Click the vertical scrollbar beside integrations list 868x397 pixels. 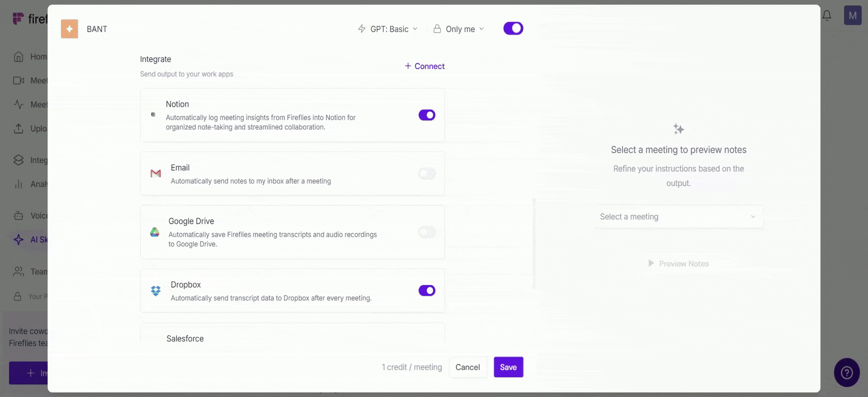click(534, 244)
